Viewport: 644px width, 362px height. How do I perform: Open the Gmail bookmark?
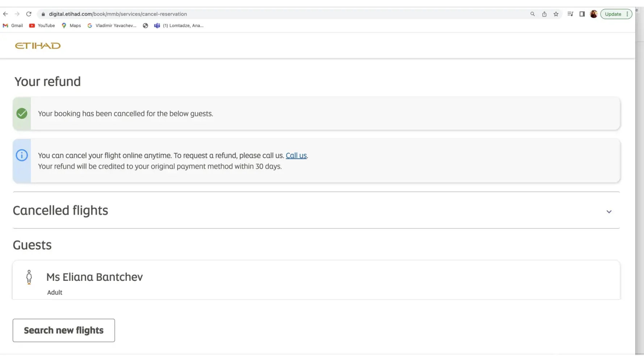pyautogui.click(x=13, y=26)
